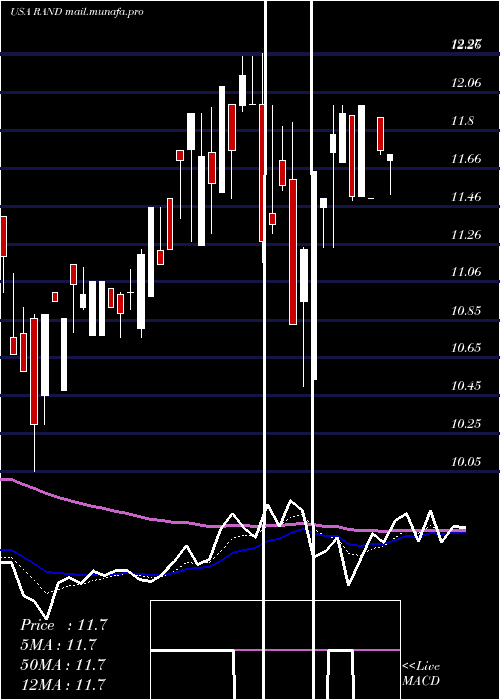The height and width of the screenshot is (700, 500).
Task: Click the tall red candlestick bottoming near 10.85
Action: click(293, 252)
